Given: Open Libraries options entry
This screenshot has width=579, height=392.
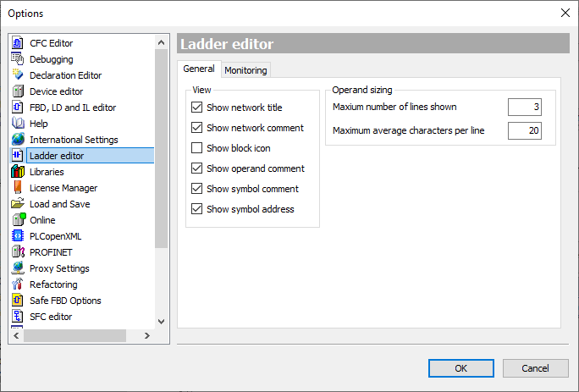Looking at the screenshot, I should [x=47, y=172].
